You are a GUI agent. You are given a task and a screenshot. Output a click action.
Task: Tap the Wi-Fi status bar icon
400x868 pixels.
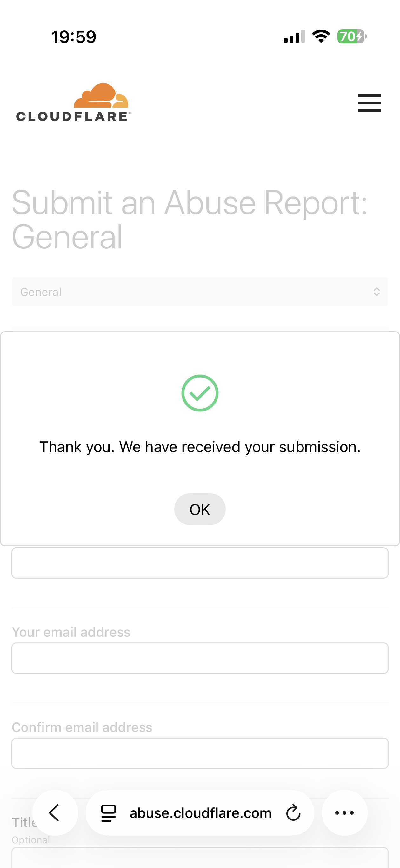(x=321, y=36)
